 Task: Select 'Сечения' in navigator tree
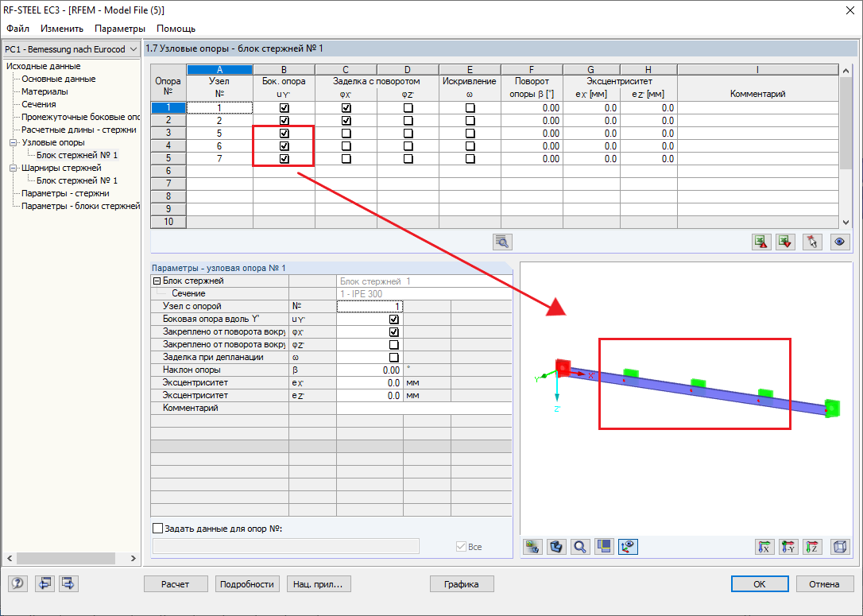38,104
